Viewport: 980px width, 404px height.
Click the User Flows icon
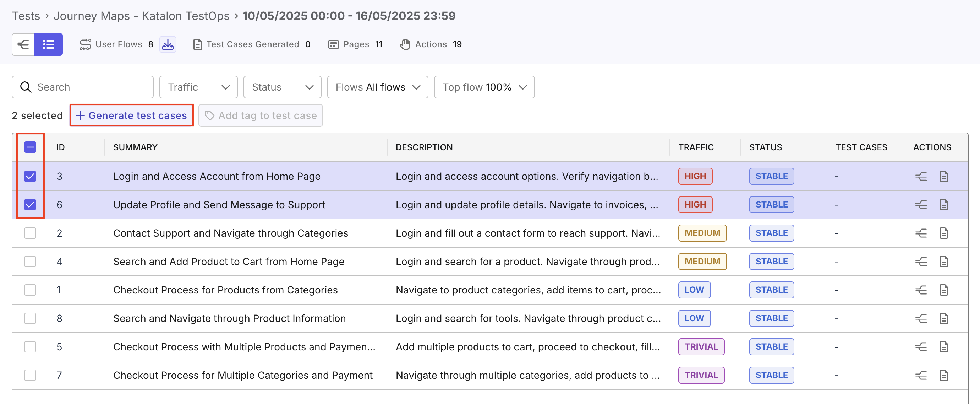85,44
